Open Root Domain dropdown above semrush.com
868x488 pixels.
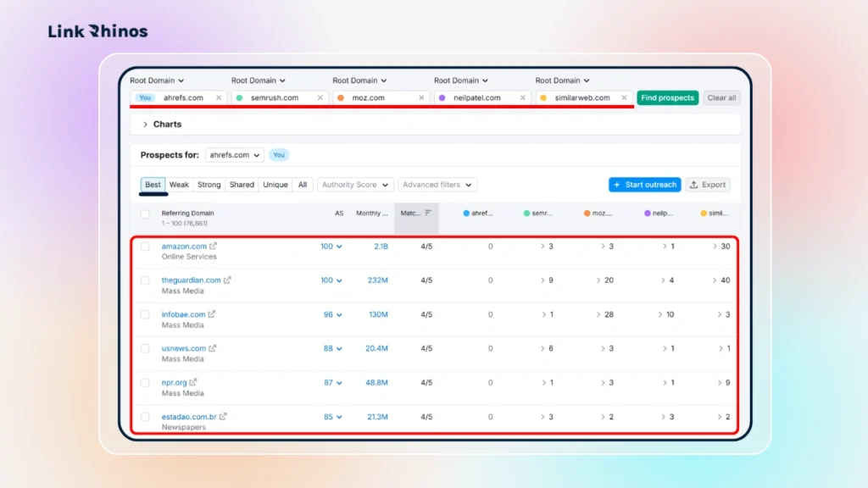(258, 80)
